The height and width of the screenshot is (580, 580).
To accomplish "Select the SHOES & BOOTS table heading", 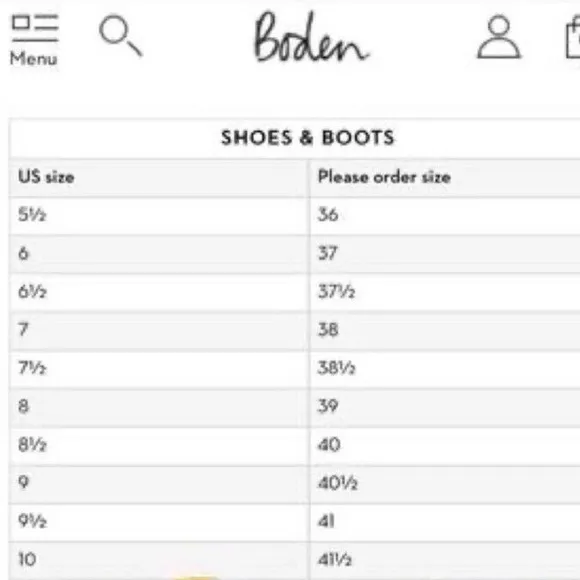I will coord(308,138).
